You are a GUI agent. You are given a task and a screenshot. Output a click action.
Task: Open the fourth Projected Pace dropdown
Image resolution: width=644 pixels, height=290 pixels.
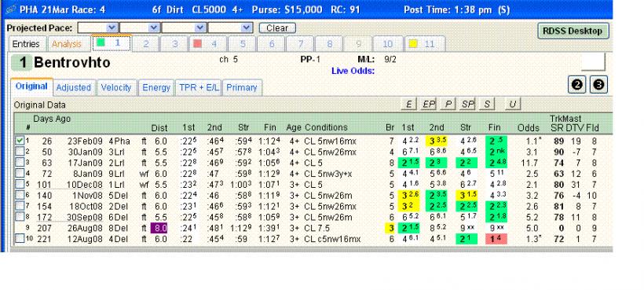247,28
